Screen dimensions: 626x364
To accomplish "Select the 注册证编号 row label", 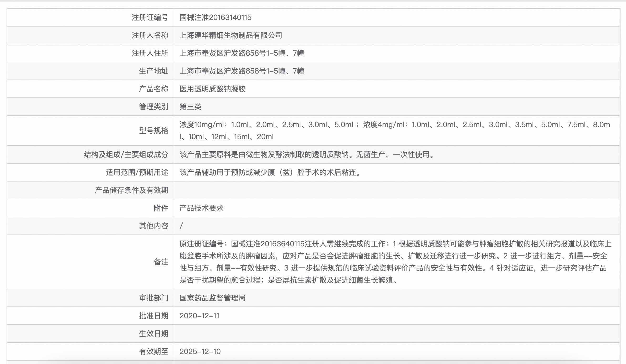I will coord(149,17).
